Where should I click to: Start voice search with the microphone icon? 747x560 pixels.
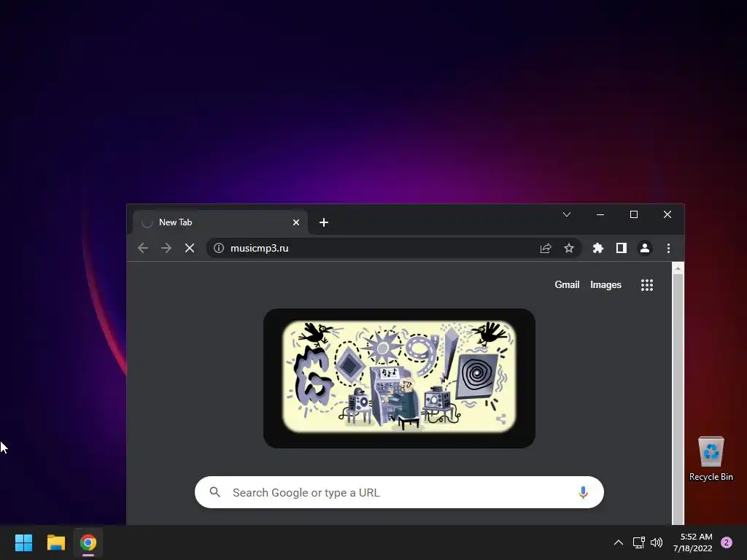(583, 492)
